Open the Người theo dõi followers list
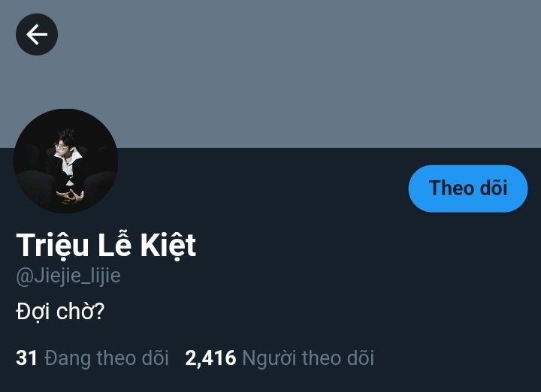 pyautogui.click(x=280, y=358)
